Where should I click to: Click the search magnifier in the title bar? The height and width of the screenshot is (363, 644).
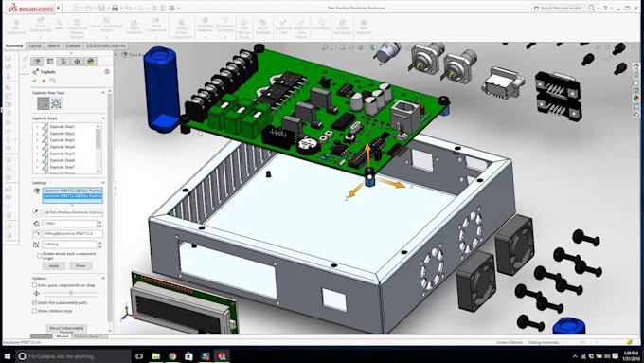pyautogui.click(x=591, y=8)
